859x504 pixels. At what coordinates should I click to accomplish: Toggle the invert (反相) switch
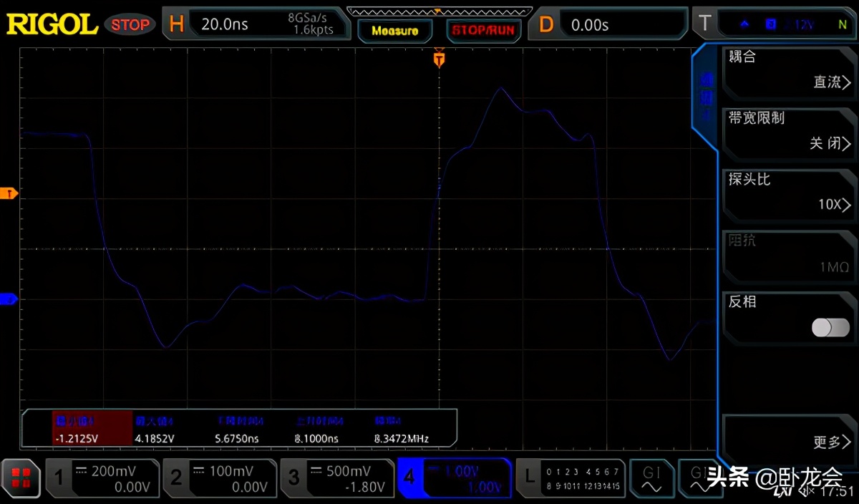point(830,327)
